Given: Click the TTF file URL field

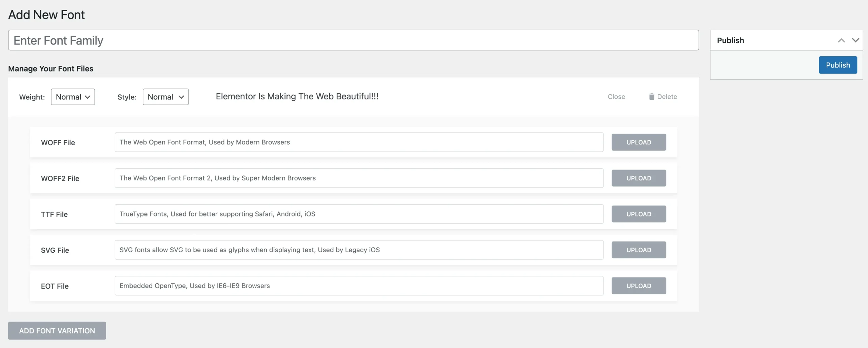Looking at the screenshot, I should click(359, 214).
